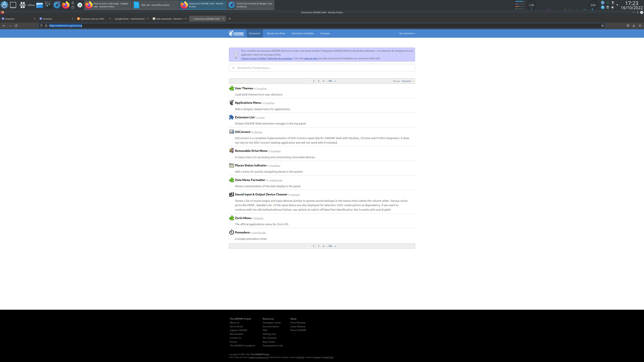Open the software updates tray icon
644x362 pixels.
[603, 8]
